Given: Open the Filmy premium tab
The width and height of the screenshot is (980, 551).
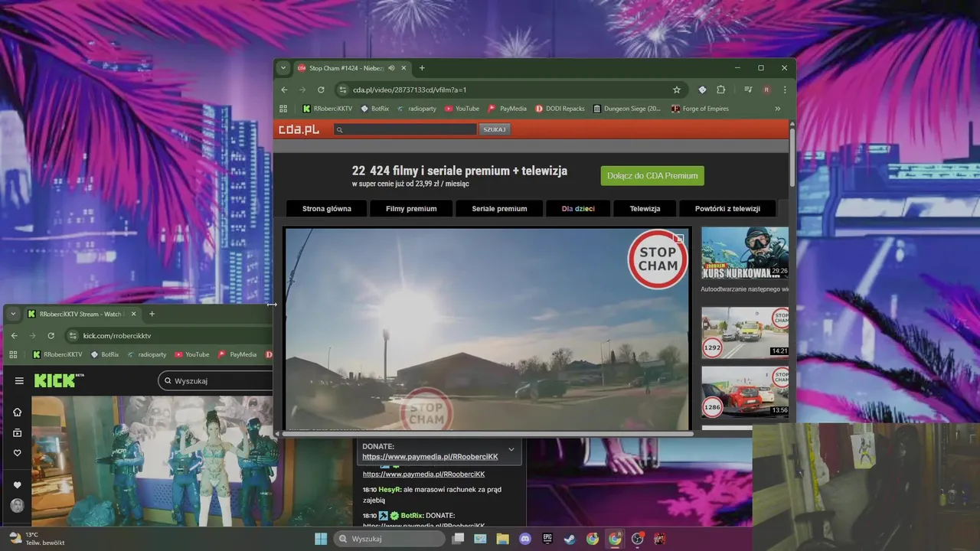Looking at the screenshot, I should (411, 208).
